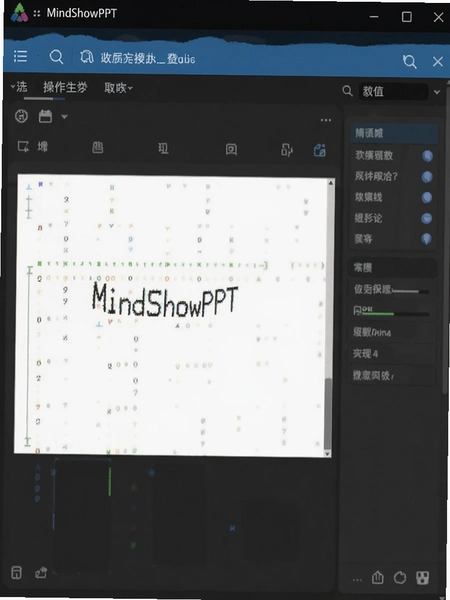Click the "玑" toolbar icon
The width and height of the screenshot is (450, 600).
[x=163, y=148]
